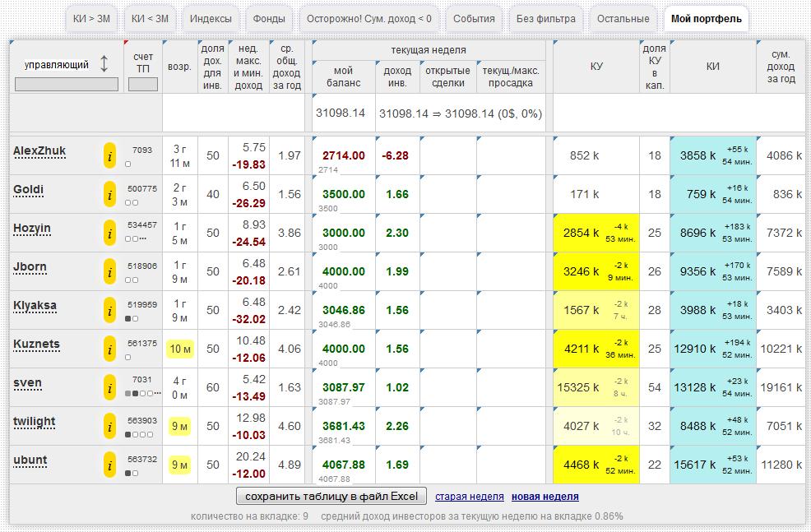
Task: Click доля КУ в кап. header
Action: click(654, 67)
